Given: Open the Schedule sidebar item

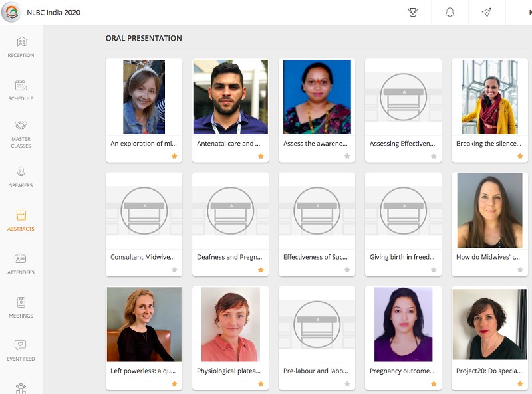Looking at the screenshot, I should [21, 90].
